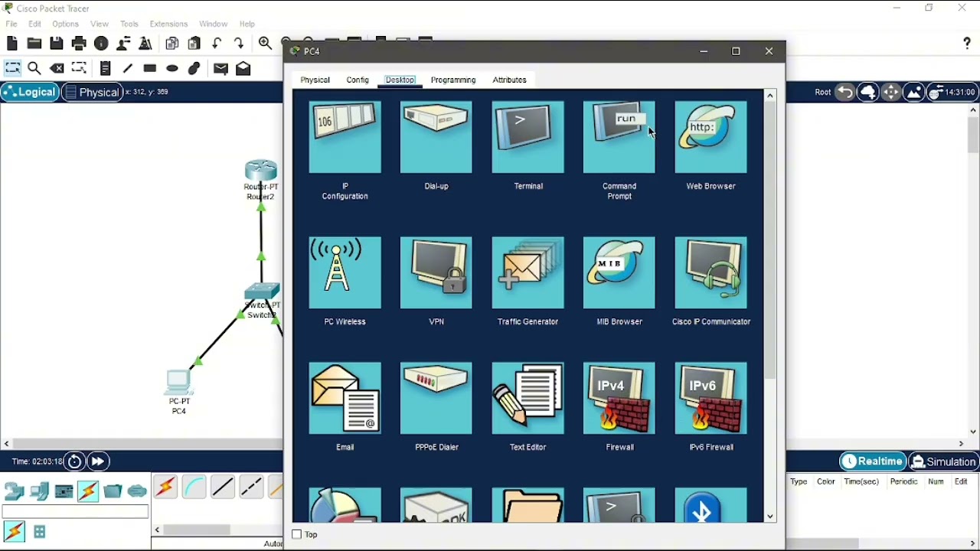Select Connections lightning category
980x551 pixels.
pos(88,491)
